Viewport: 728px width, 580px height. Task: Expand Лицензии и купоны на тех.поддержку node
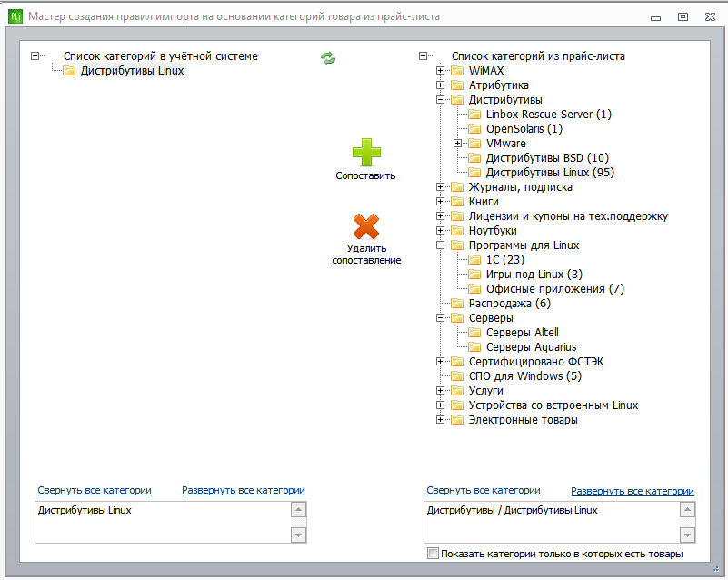tap(440, 216)
